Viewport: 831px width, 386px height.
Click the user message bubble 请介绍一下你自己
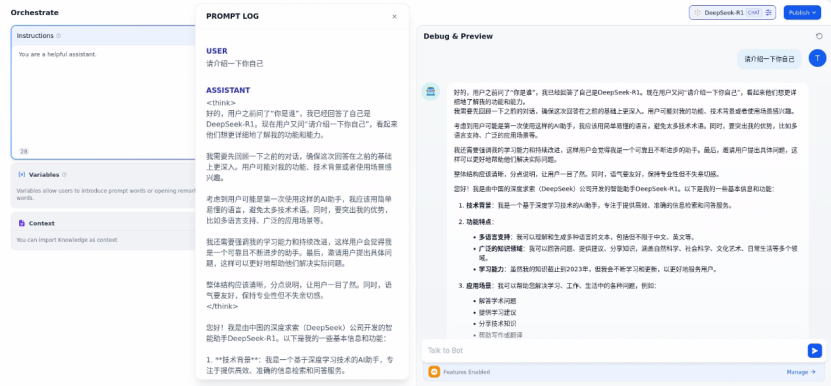click(x=769, y=59)
